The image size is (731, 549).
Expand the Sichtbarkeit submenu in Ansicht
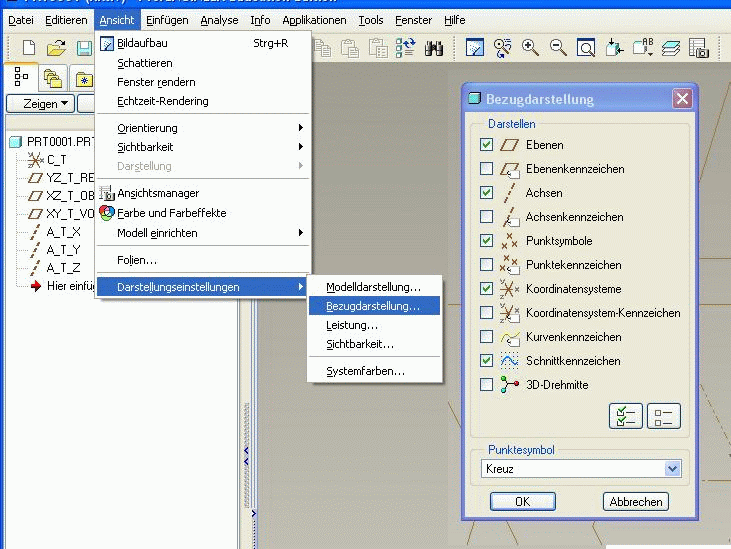[203, 147]
